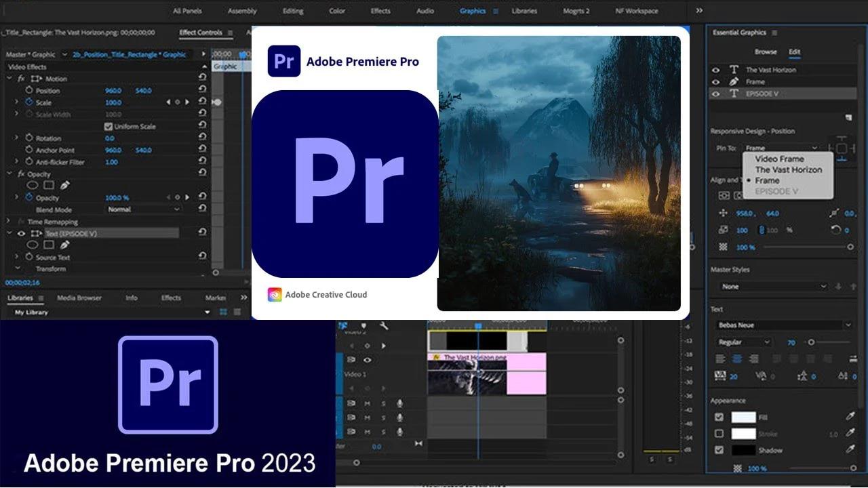The width and height of the screenshot is (868, 488).
Task: Click the center text alignment icon
Action: click(x=737, y=359)
